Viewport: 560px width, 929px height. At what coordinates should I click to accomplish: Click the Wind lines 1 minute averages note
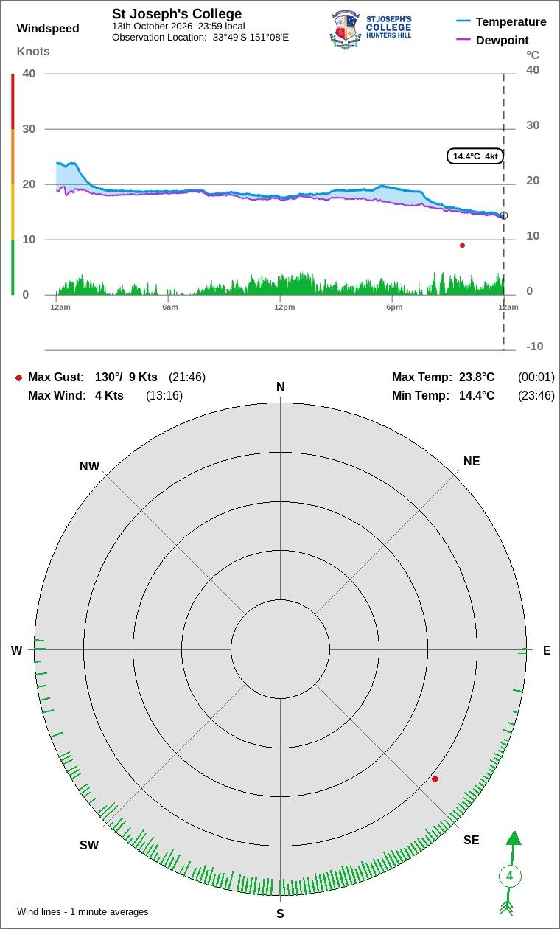(x=83, y=912)
